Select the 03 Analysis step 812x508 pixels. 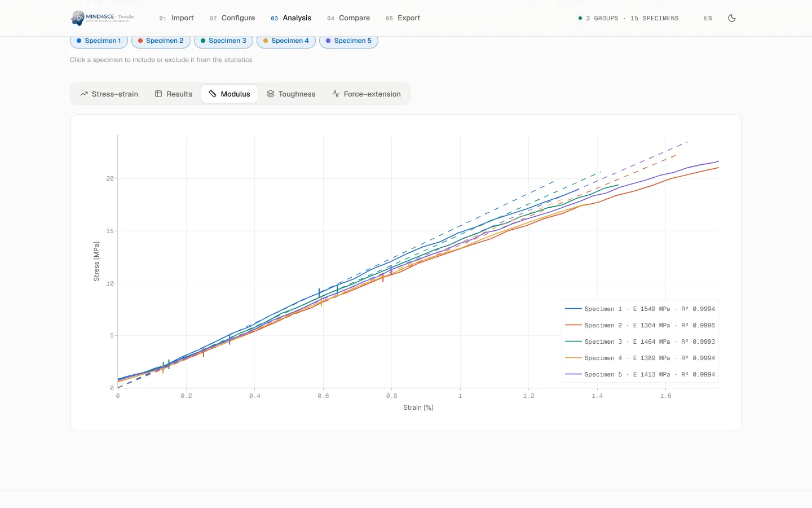click(x=291, y=18)
